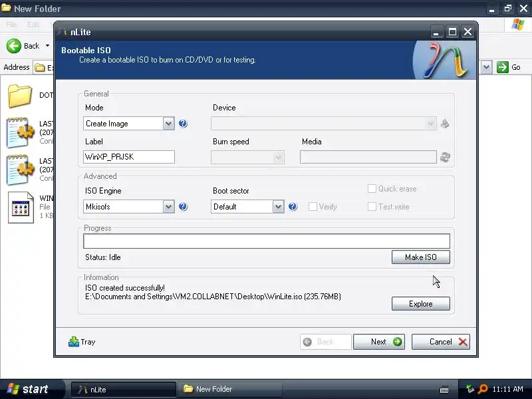Image resolution: width=532 pixels, height=399 pixels.
Task: Toggle the Test write checkbox
Action: [372, 206]
